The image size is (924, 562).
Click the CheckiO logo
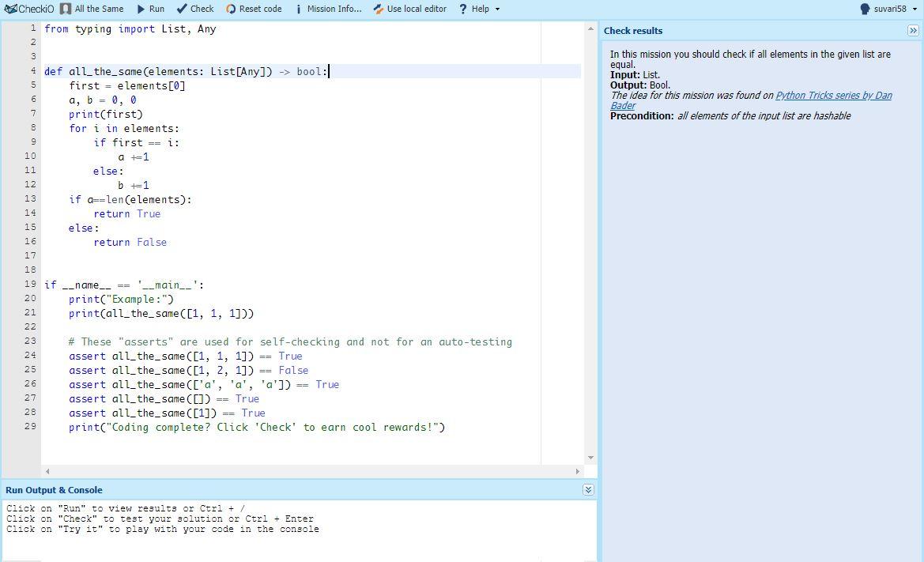click(29, 9)
